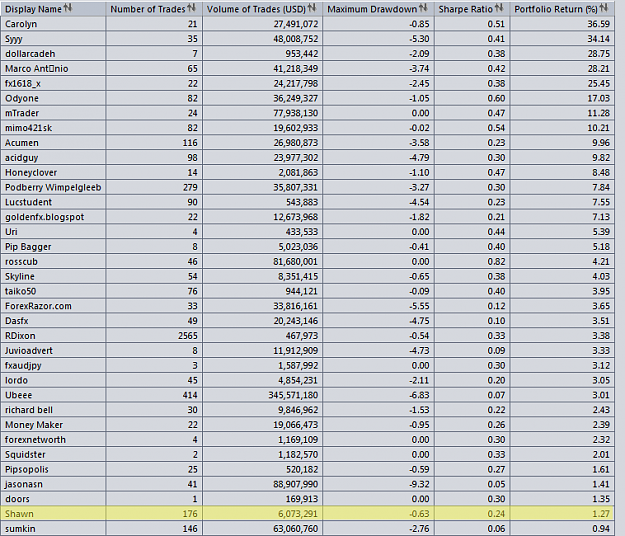Click volume value 77,938,130

pos(295,113)
